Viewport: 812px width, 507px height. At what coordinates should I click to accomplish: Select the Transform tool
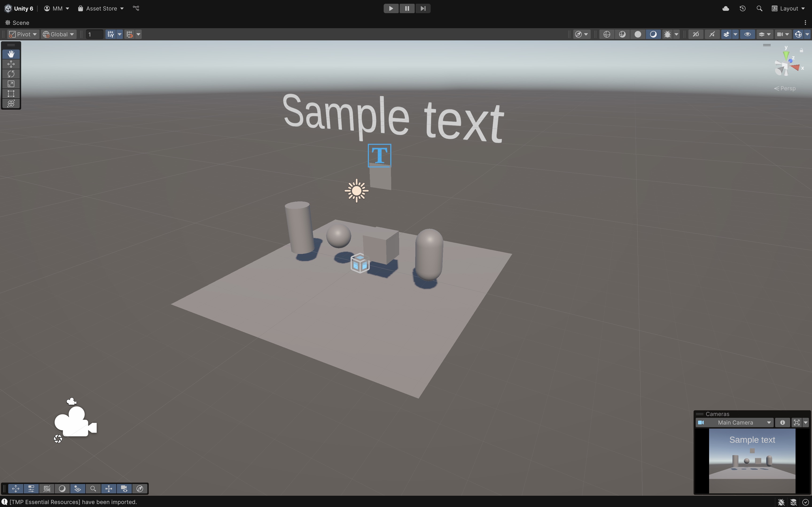(11, 103)
